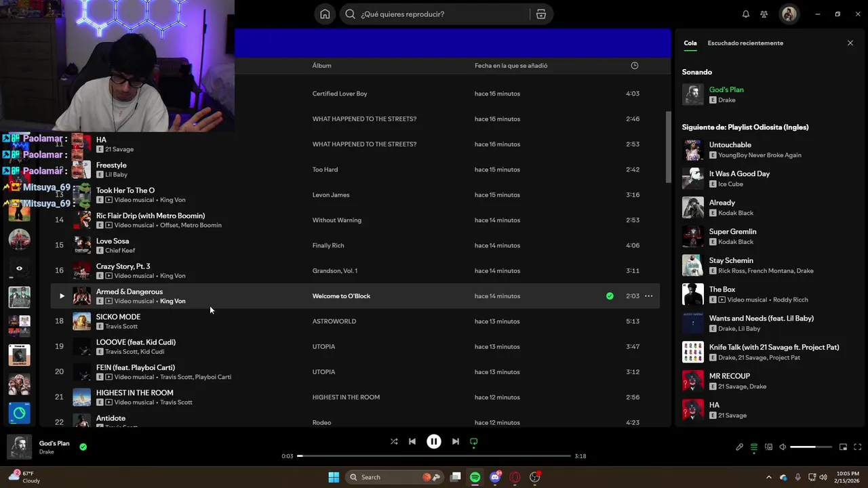868x488 pixels.
Task: Open taskbar system volume icon
Action: click(x=823, y=477)
